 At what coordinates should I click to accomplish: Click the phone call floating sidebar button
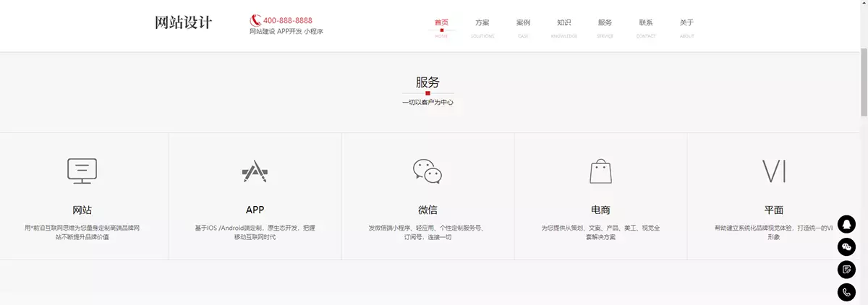846,293
